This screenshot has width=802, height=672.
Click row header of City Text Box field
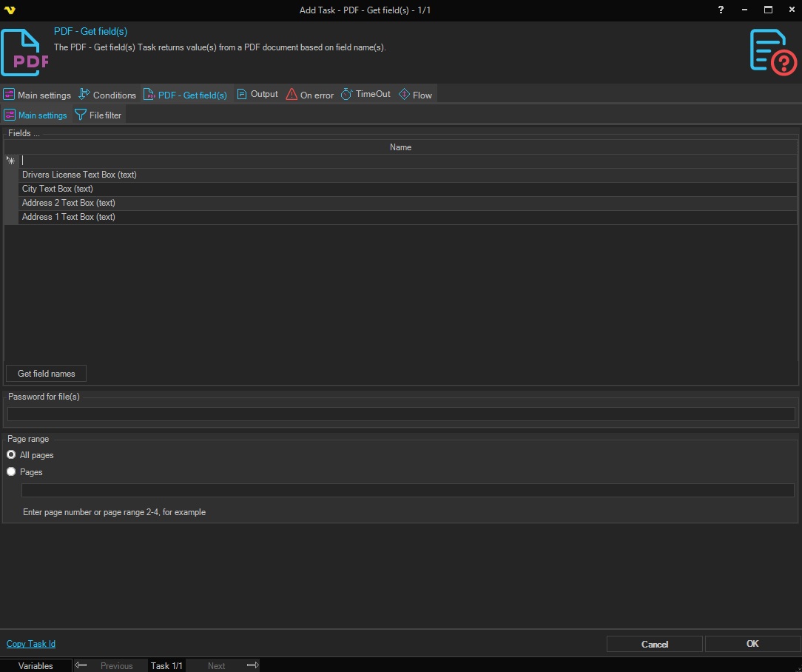11,189
